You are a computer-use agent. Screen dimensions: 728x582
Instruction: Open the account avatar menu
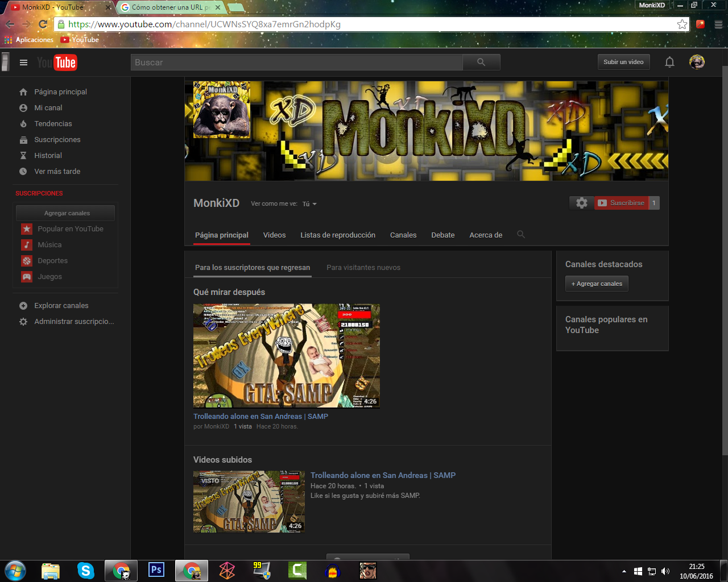pyautogui.click(x=697, y=62)
